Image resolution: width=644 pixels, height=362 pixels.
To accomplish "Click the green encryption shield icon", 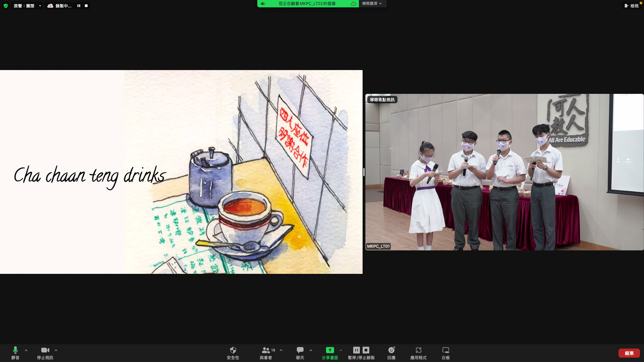I will 6,6.
